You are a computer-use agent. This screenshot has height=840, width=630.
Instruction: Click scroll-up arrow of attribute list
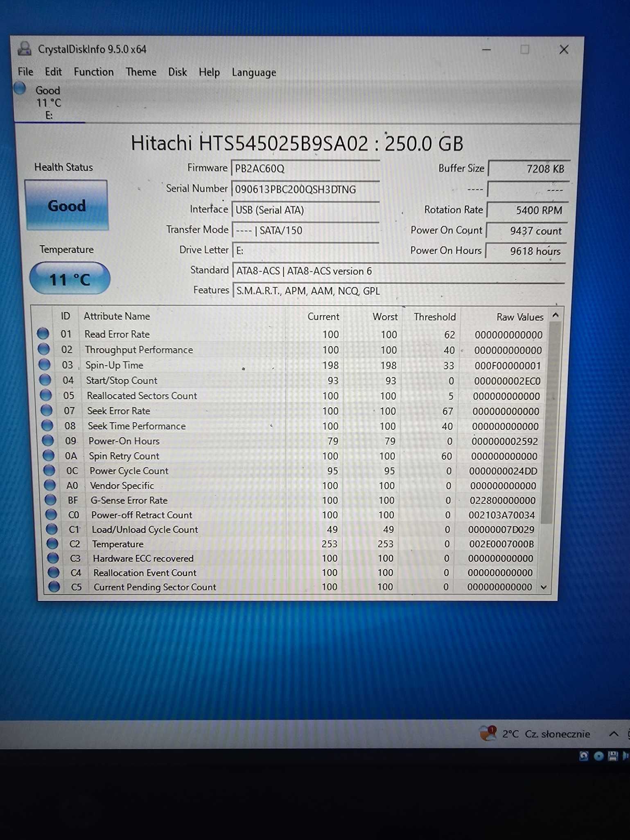[555, 315]
